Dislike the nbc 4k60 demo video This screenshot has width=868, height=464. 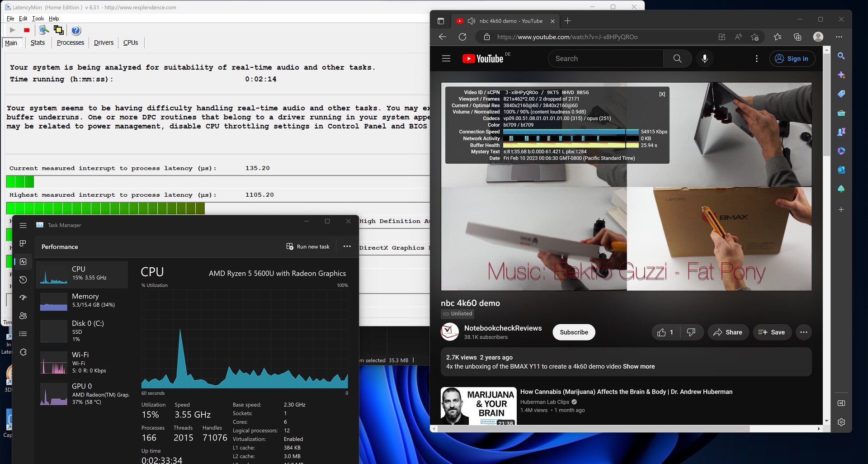(x=691, y=332)
